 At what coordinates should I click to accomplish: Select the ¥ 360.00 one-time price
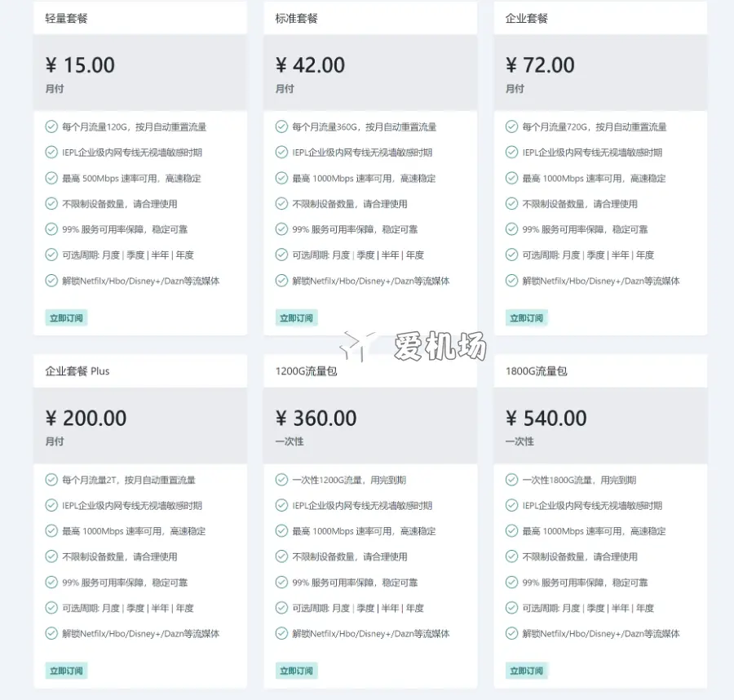(316, 419)
